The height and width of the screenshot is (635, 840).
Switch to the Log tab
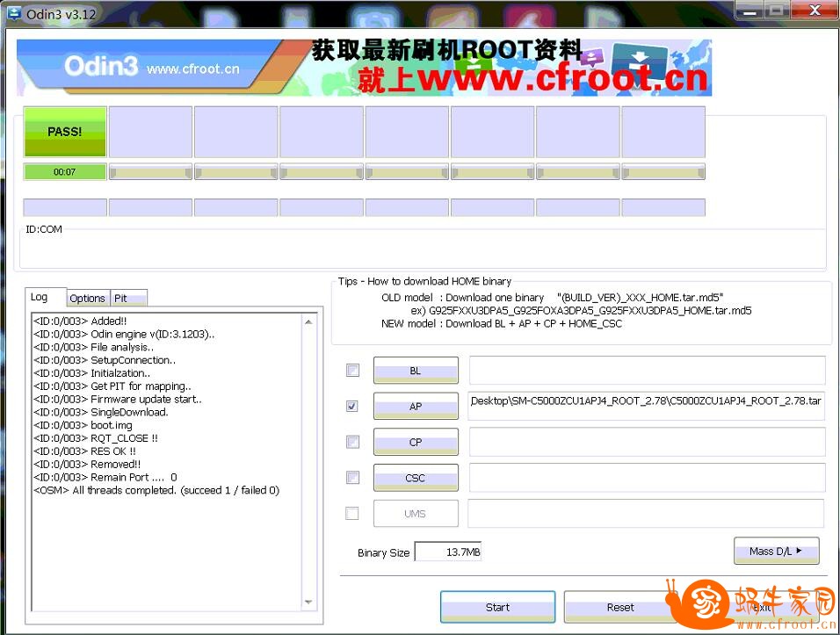[40, 297]
